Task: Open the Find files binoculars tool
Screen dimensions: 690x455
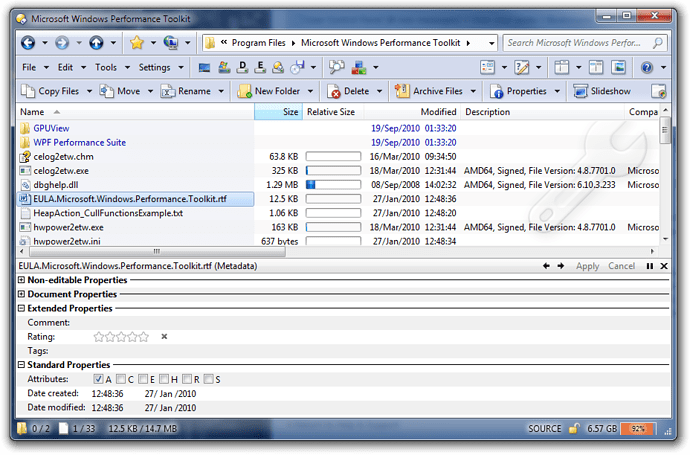Action: 337,67
